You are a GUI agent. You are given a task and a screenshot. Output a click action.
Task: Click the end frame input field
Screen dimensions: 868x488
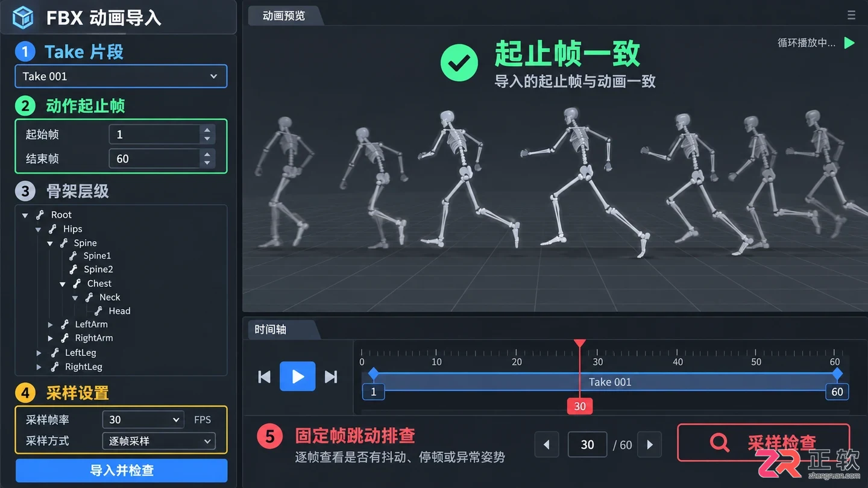pos(162,158)
